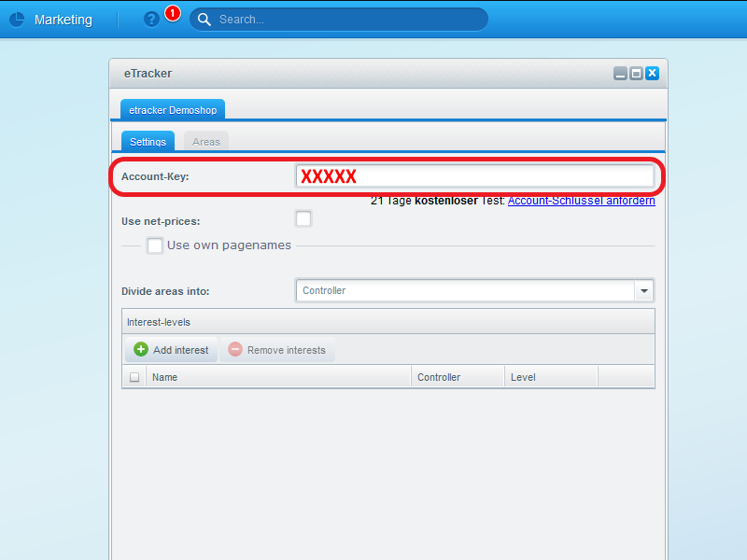Maximize the eTracker window

(636, 74)
